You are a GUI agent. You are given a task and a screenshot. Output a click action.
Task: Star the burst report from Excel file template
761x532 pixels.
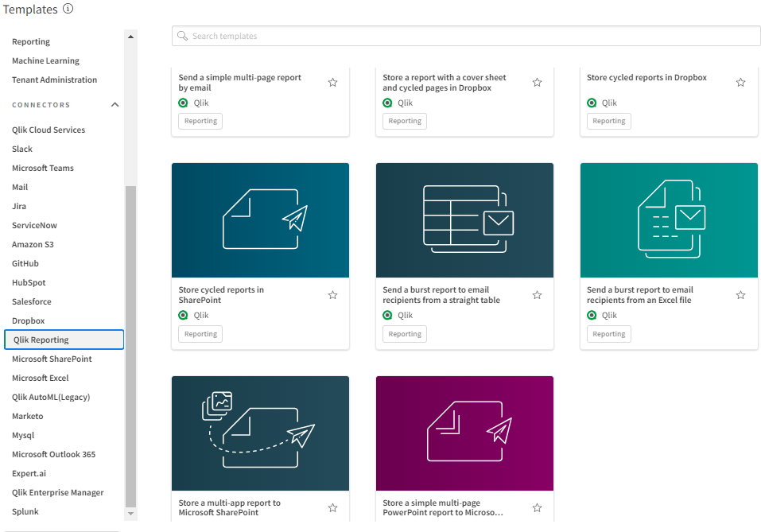point(740,294)
